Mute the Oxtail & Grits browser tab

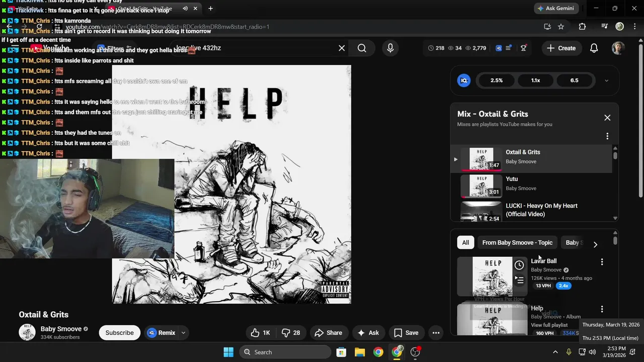[x=185, y=9]
